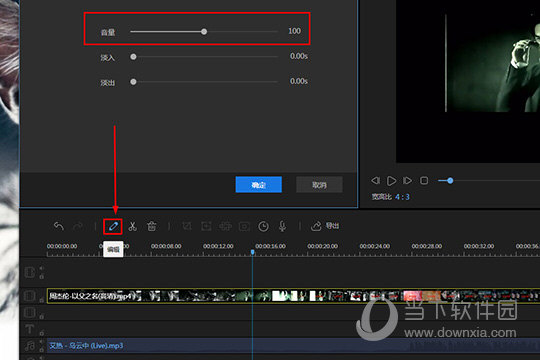Click the fade-out value 0.00s

tap(299, 81)
